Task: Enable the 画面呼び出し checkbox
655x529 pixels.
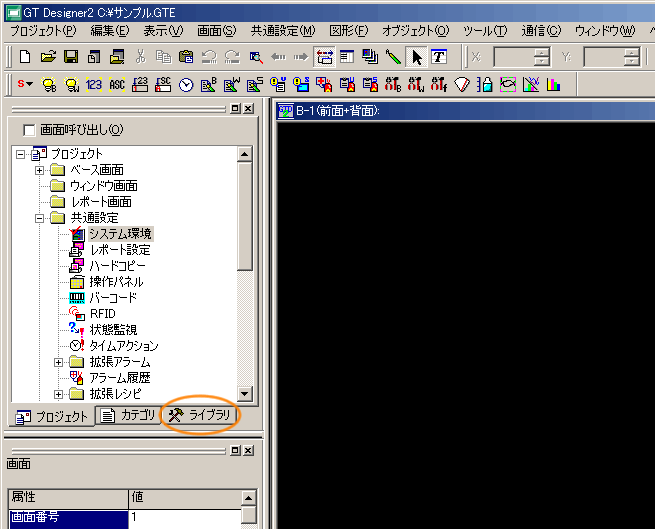Action: [28, 130]
